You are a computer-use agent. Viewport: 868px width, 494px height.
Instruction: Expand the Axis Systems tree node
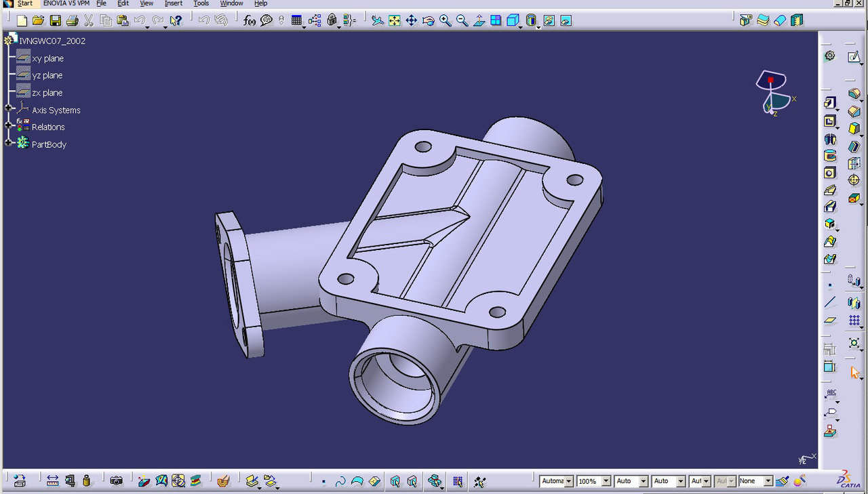pos(9,108)
